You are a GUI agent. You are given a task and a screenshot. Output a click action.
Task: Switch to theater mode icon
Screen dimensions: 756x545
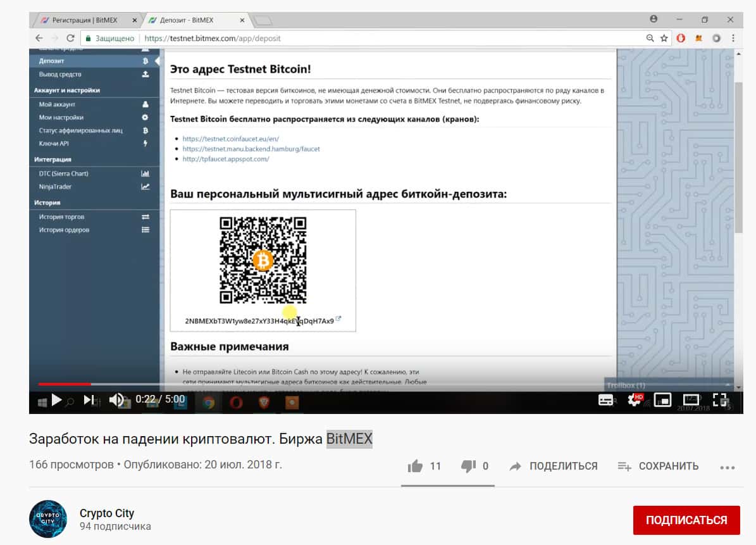pos(691,400)
